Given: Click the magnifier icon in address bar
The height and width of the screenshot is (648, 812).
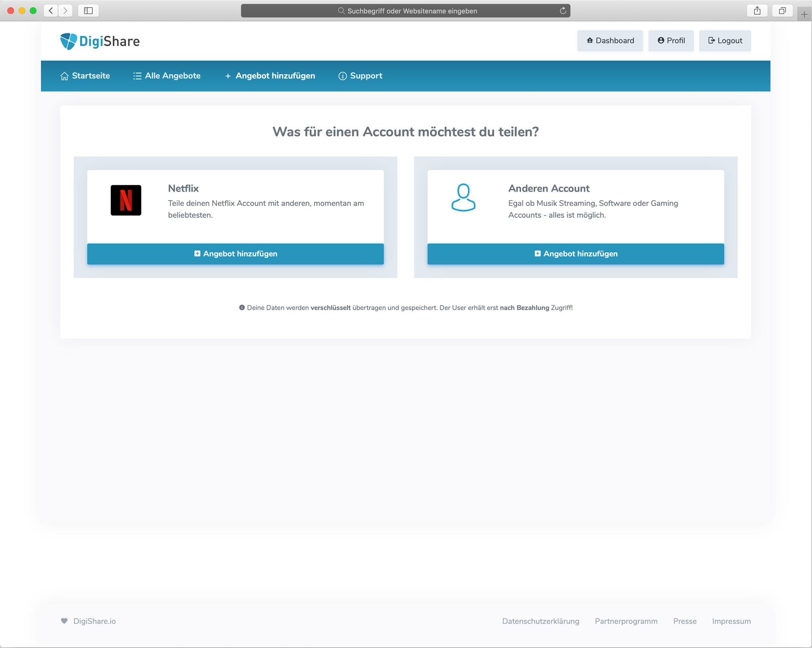Looking at the screenshot, I should point(341,11).
